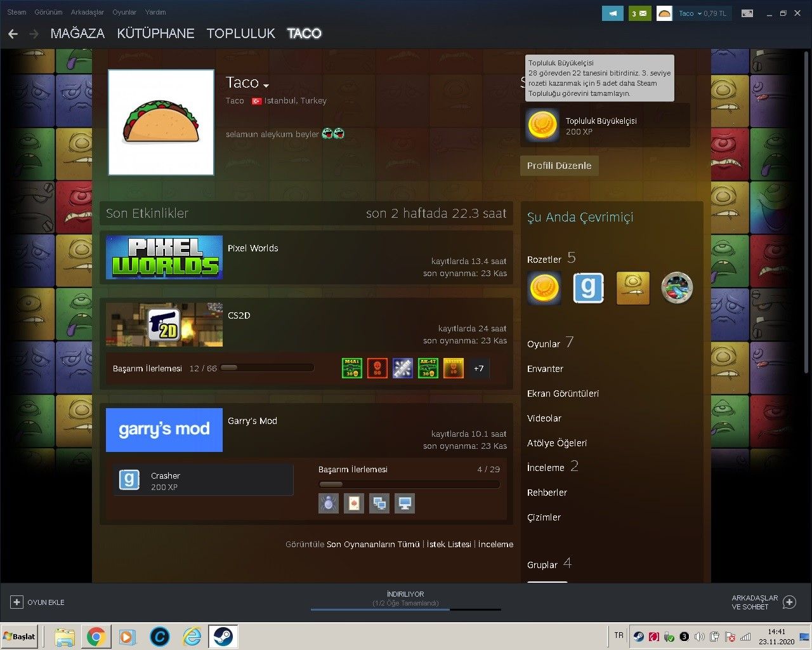The height and width of the screenshot is (650, 812).
Task: Open the Steam app in the taskbar
Action: pyautogui.click(x=223, y=636)
